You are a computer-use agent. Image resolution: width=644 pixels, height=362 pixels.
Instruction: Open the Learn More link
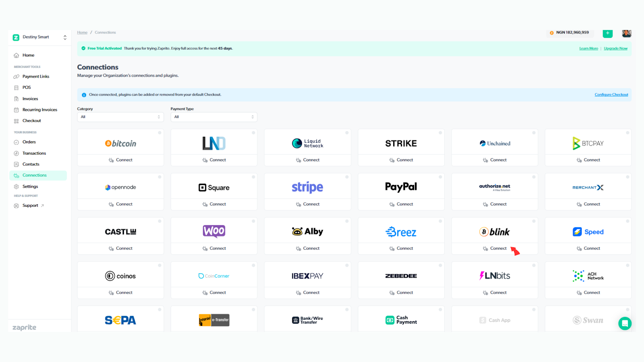588,49
